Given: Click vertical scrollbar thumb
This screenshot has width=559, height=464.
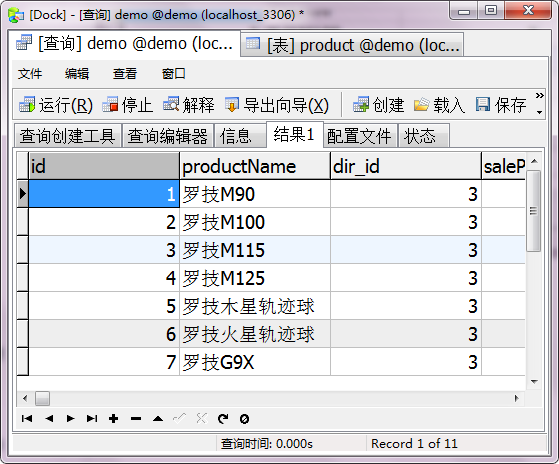Looking at the screenshot, I should (x=534, y=211).
